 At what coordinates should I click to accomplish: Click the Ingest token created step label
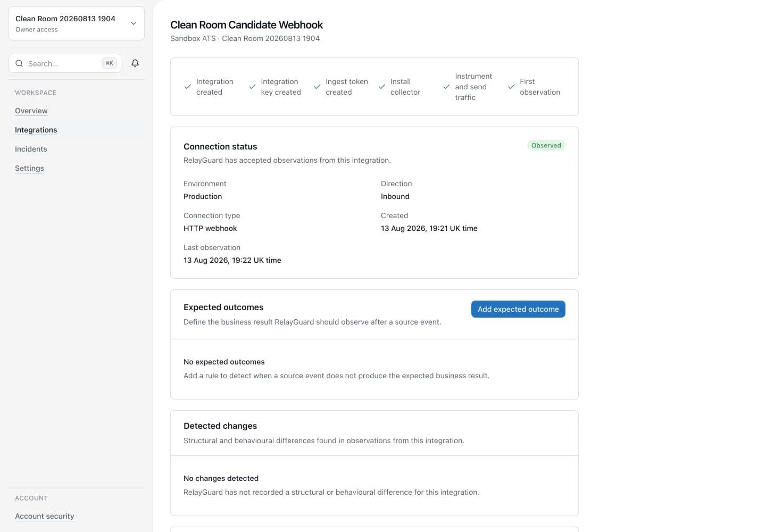click(347, 87)
